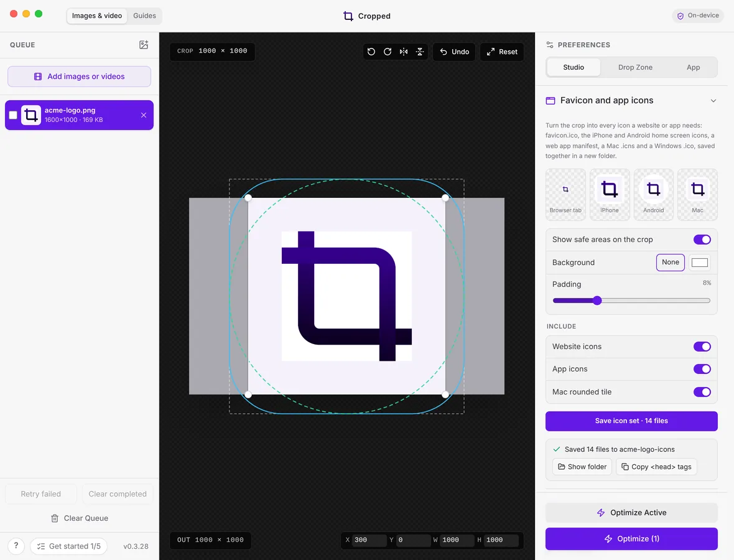Screen dimensions: 734x560
Task: Switch to the Images & video tab
Action: [97, 16]
